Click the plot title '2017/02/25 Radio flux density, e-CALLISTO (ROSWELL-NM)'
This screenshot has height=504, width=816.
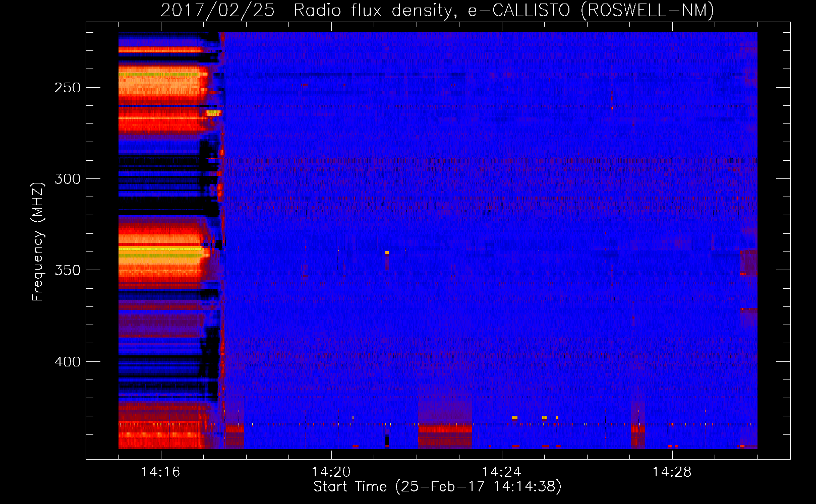(x=437, y=10)
